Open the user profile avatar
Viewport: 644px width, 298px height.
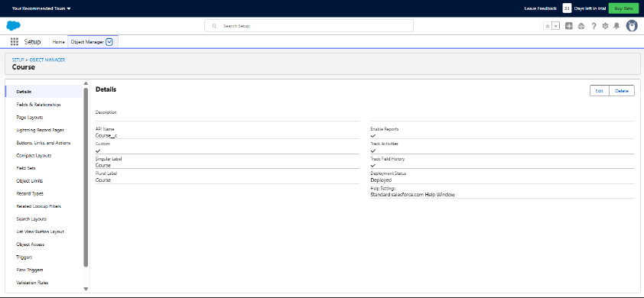[x=632, y=25]
